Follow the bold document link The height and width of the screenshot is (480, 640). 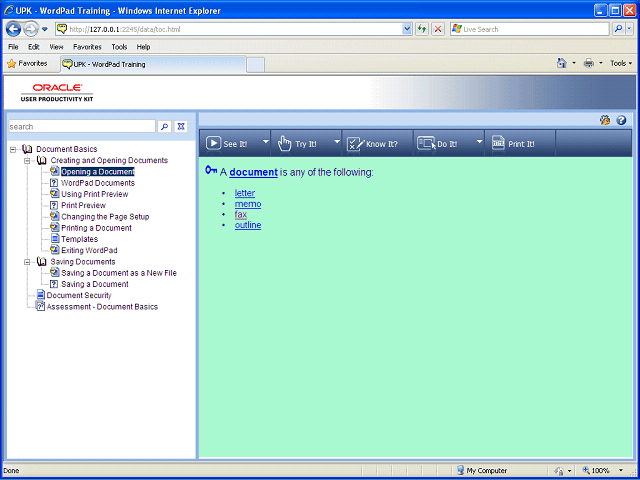[253, 172]
